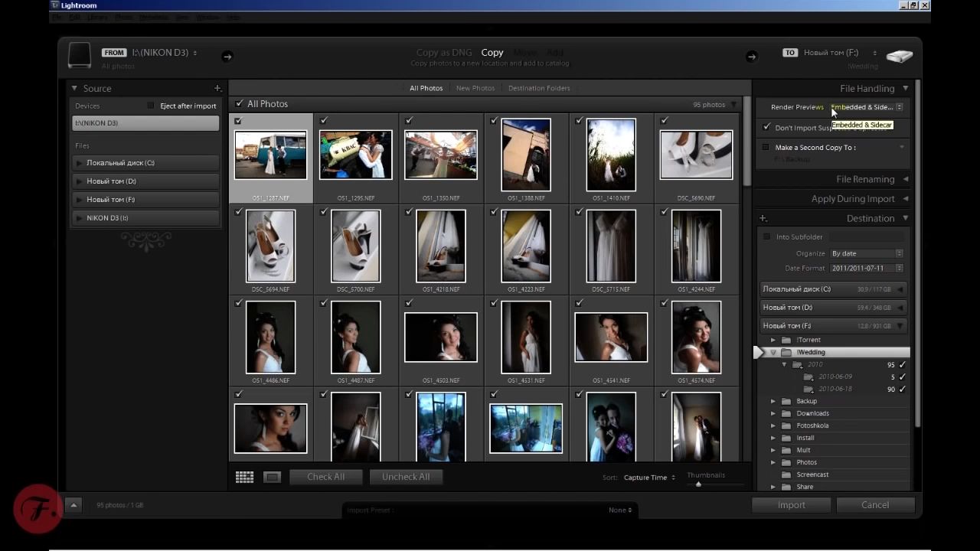Expand the Apply During Import panel
This screenshot has height=551, width=980.
853,199
